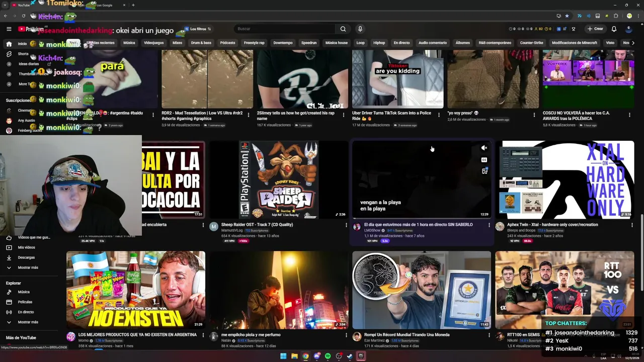The height and width of the screenshot is (362, 644).
Task: Open the Windows Start button
Action: pyautogui.click(x=283, y=356)
